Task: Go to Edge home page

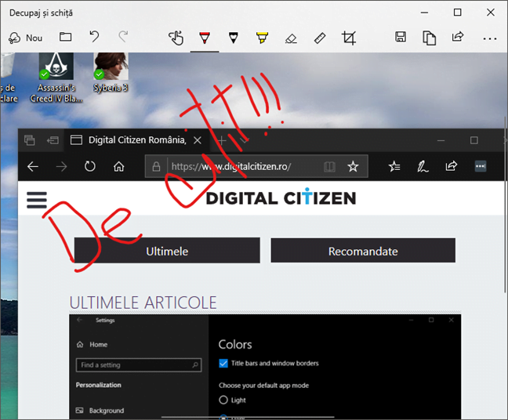Action: click(x=118, y=166)
